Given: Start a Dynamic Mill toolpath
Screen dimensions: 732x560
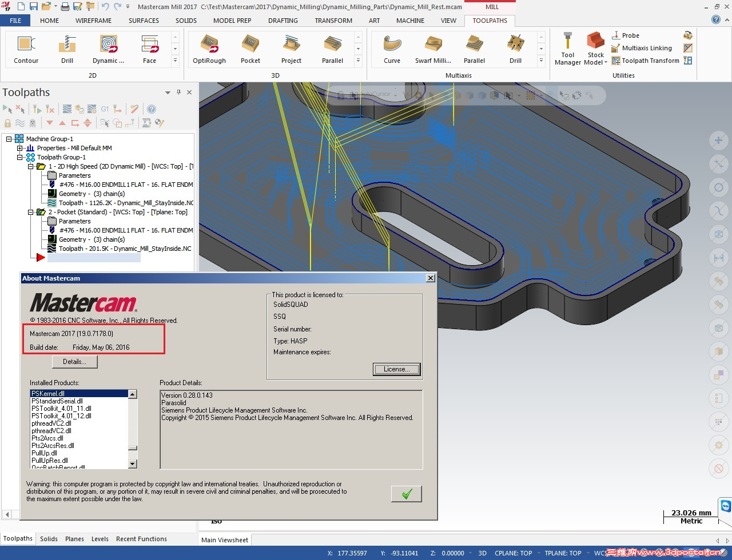Looking at the screenshot, I should pos(108,49).
